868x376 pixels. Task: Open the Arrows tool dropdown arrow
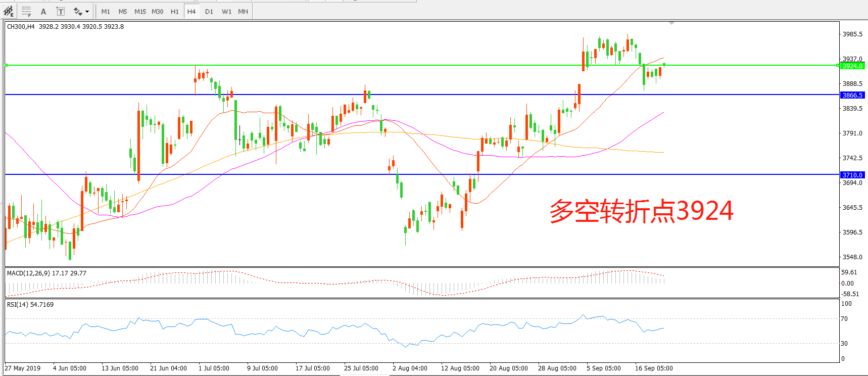(87, 11)
